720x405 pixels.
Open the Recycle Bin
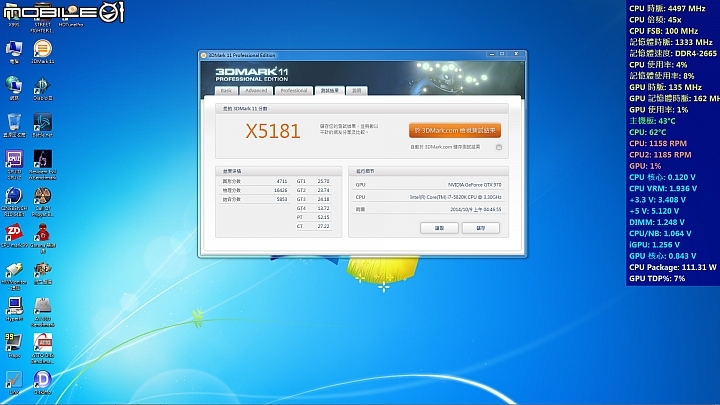click(x=14, y=125)
